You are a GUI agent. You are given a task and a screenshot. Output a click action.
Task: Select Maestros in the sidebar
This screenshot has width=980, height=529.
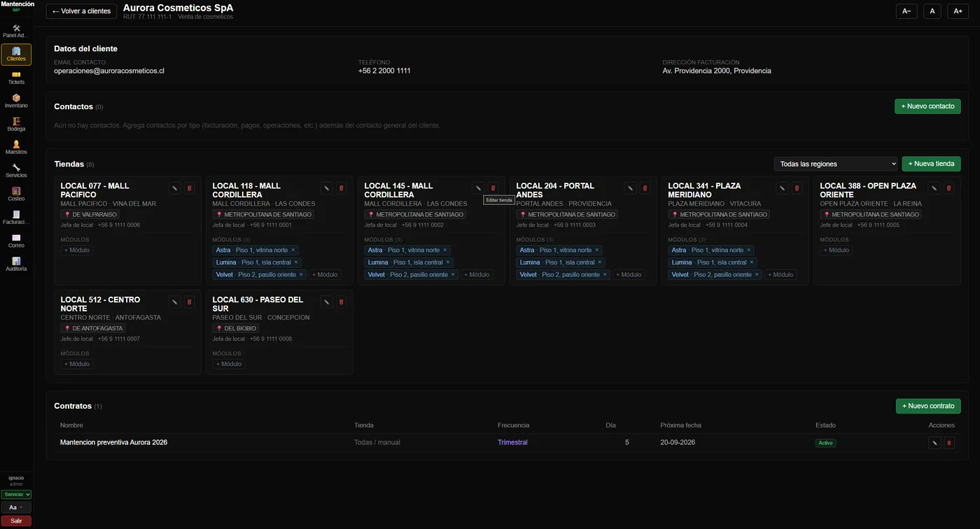pos(16,148)
